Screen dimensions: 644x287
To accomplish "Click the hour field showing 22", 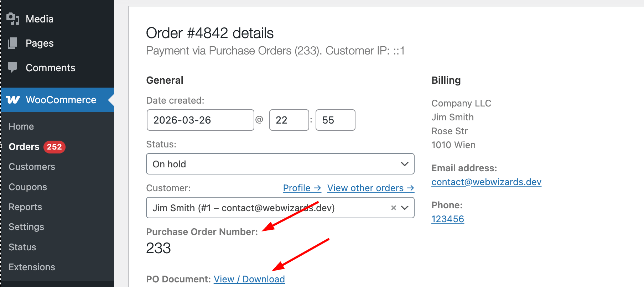I will tap(289, 120).
